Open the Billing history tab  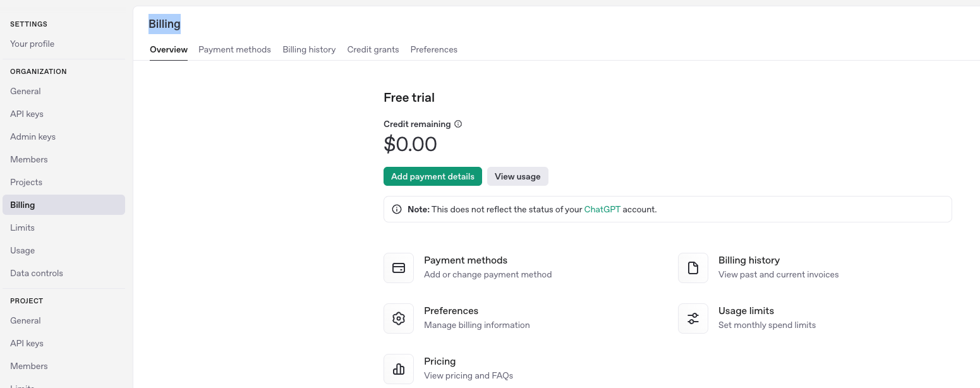tap(309, 49)
